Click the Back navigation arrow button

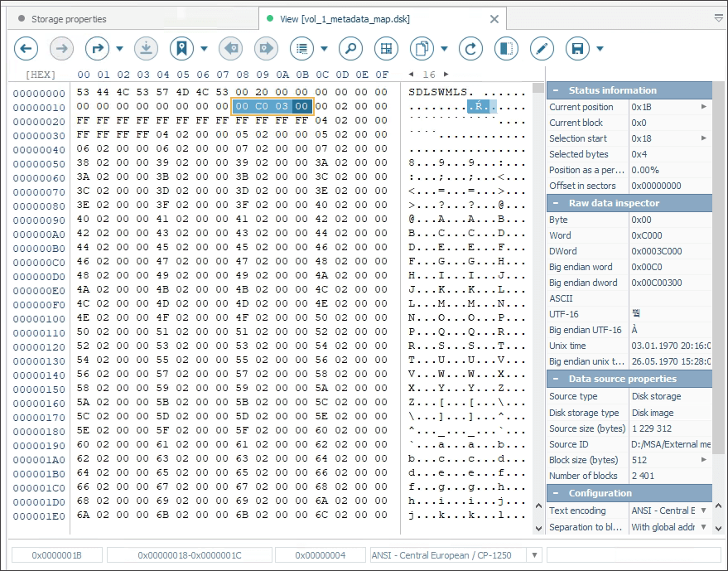[x=27, y=49]
